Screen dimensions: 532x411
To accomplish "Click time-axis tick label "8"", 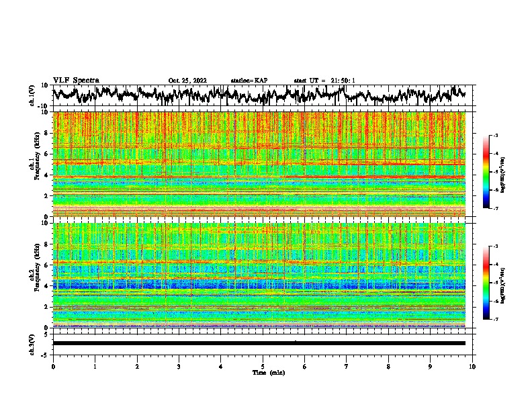I will [388, 367].
